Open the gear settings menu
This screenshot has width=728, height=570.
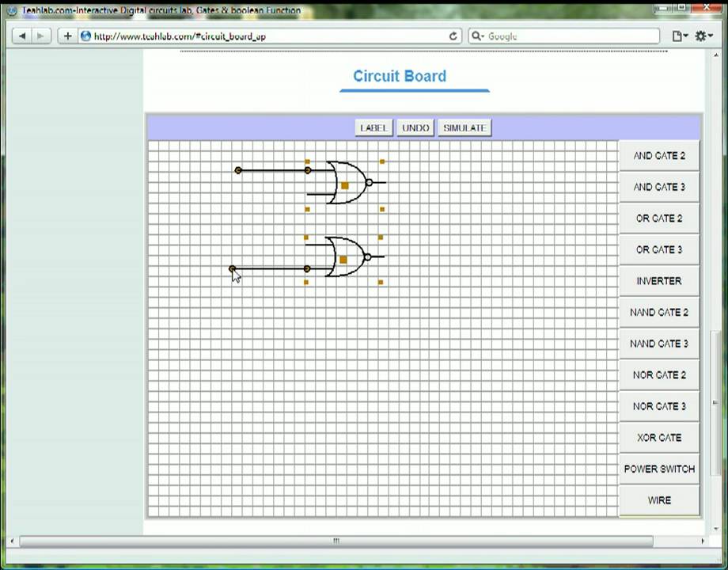click(703, 36)
